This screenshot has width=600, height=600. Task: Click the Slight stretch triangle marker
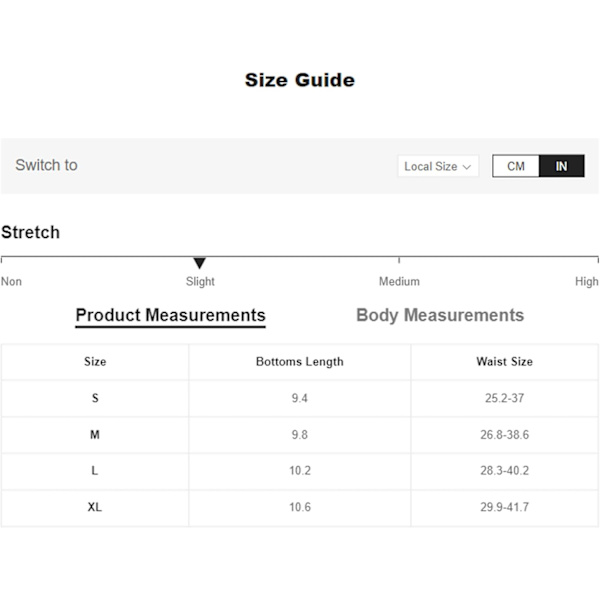click(x=199, y=263)
